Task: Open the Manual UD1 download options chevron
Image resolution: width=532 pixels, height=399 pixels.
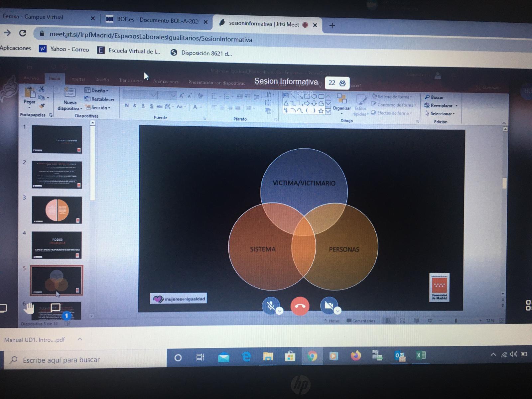Action: [x=80, y=339]
